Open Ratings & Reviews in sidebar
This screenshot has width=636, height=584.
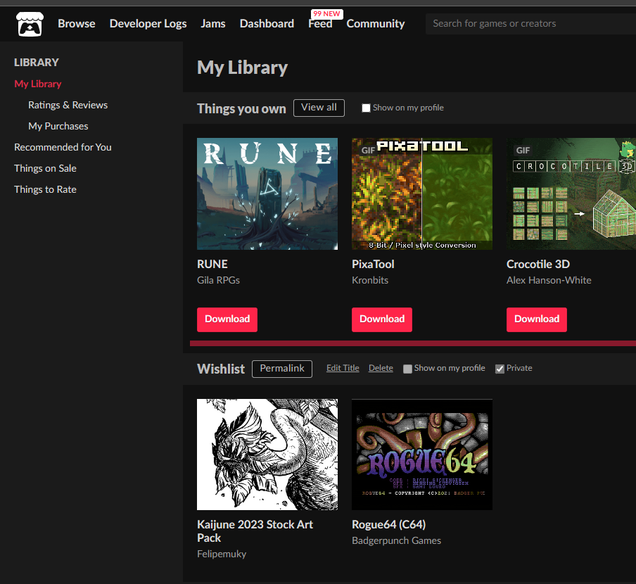(x=68, y=105)
